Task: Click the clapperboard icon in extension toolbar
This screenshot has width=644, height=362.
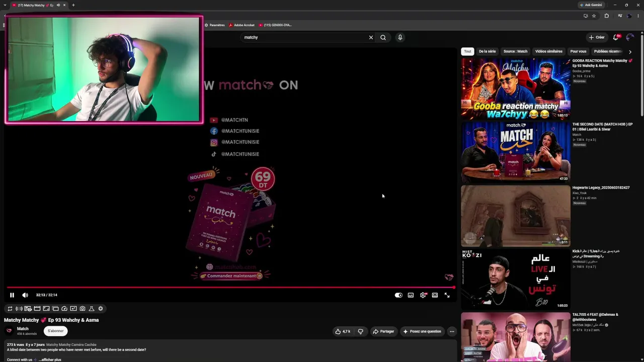Action: 37,309
